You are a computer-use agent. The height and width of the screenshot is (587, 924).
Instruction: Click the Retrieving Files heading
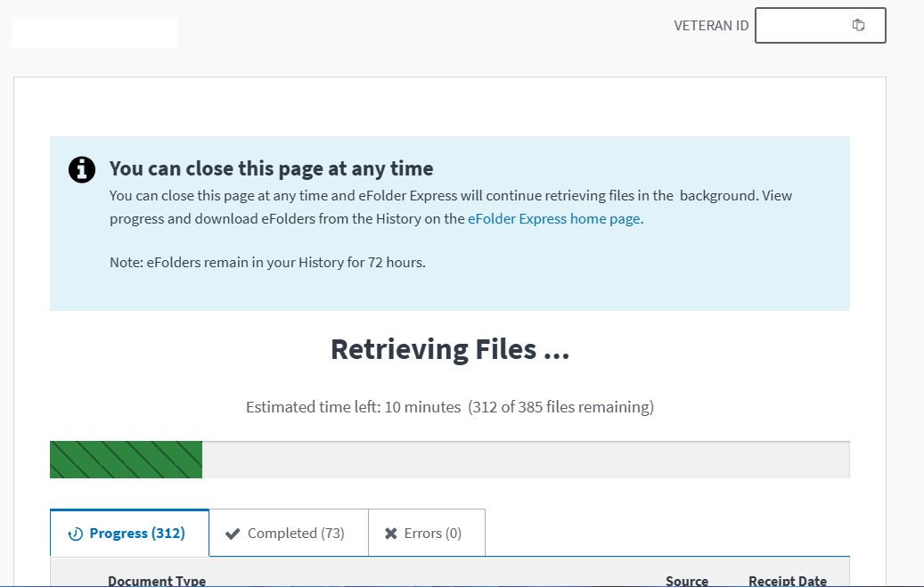[x=450, y=349]
